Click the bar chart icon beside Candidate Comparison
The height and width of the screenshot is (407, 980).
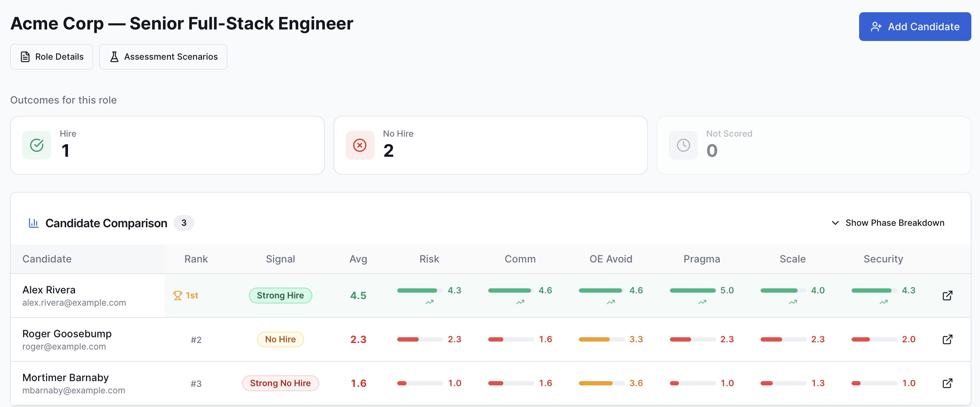33,223
